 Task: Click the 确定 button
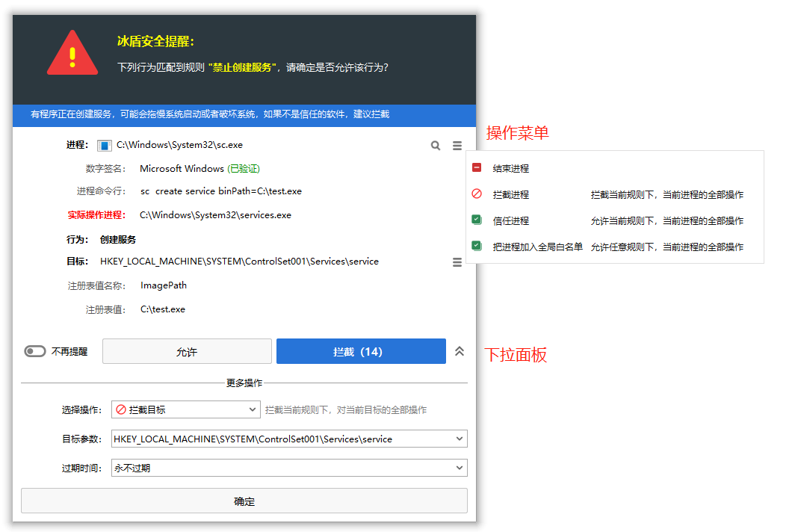(244, 501)
